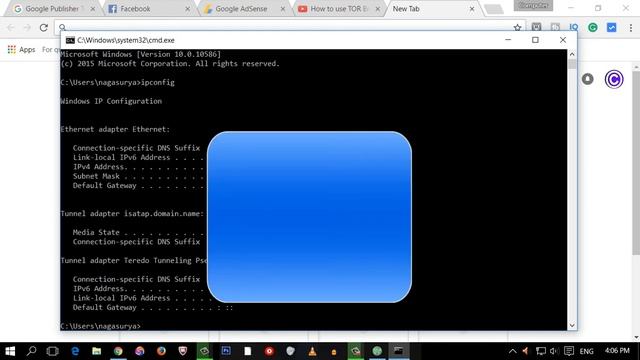640x360 pixels.
Task: Open Photoshop from taskbar
Action: (x=226, y=351)
